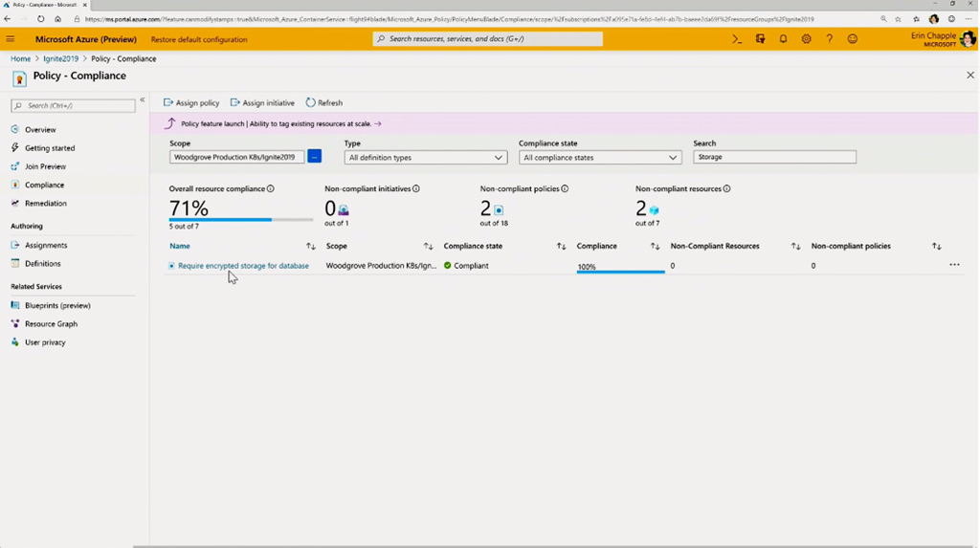Viewport: 980px width, 548px height.
Task: Sort by Compliance state column arrows
Action: pyautogui.click(x=561, y=247)
